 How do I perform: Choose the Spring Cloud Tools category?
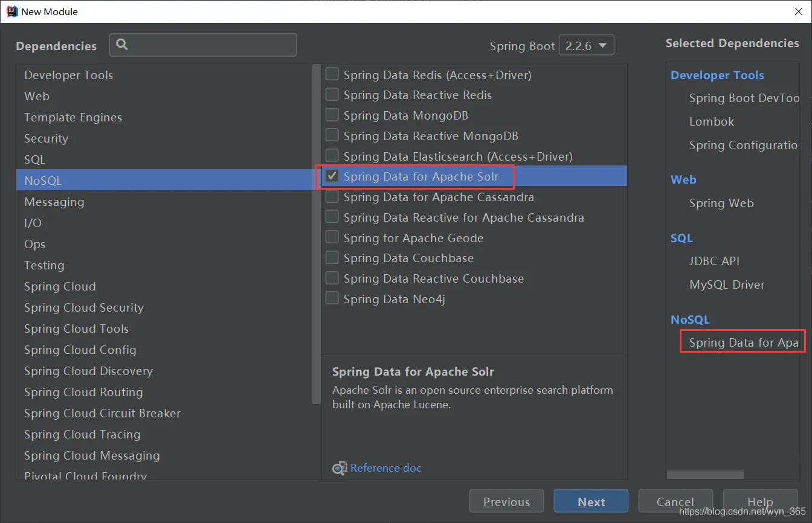click(164, 329)
